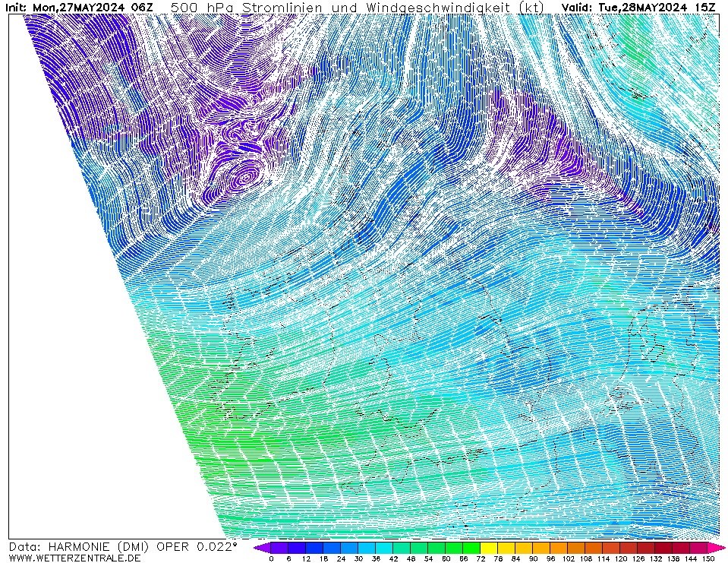728x563 pixels.
Task: Click the '500 hPa Stromlinien und Windgeschwindigkeit (kt)' title
Action: (x=358, y=8)
